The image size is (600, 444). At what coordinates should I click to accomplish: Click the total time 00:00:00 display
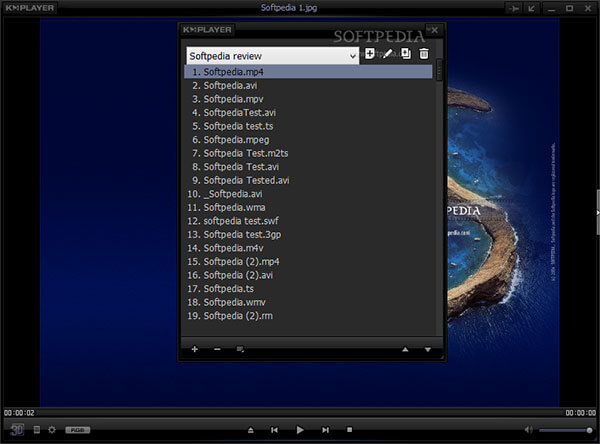coord(580,413)
